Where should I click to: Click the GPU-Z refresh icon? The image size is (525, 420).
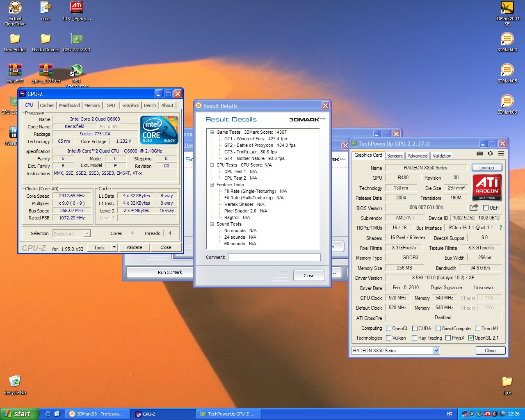tap(490, 154)
